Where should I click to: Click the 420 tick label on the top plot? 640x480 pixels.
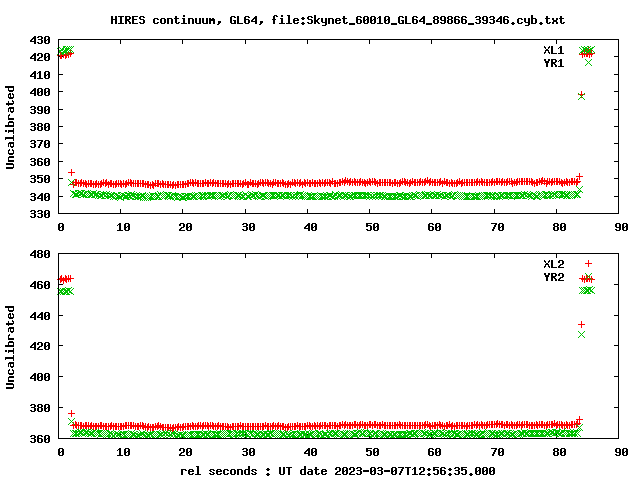click(x=40, y=57)
